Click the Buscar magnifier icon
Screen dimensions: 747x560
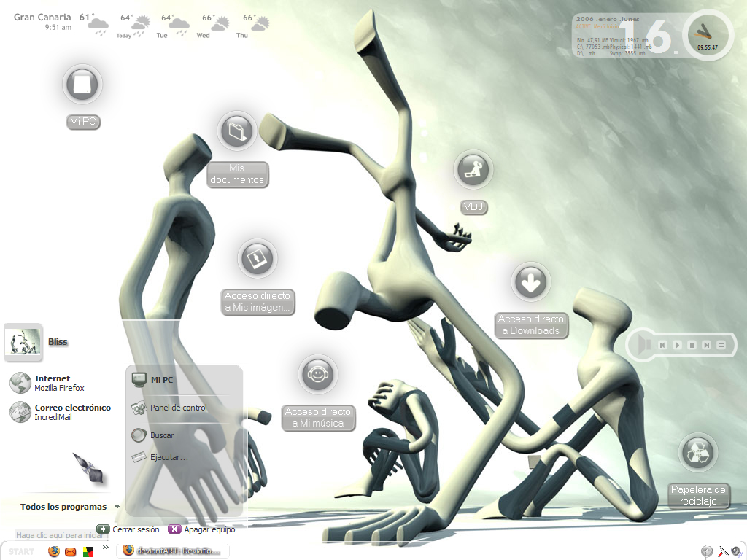click(x=139, y=435)
